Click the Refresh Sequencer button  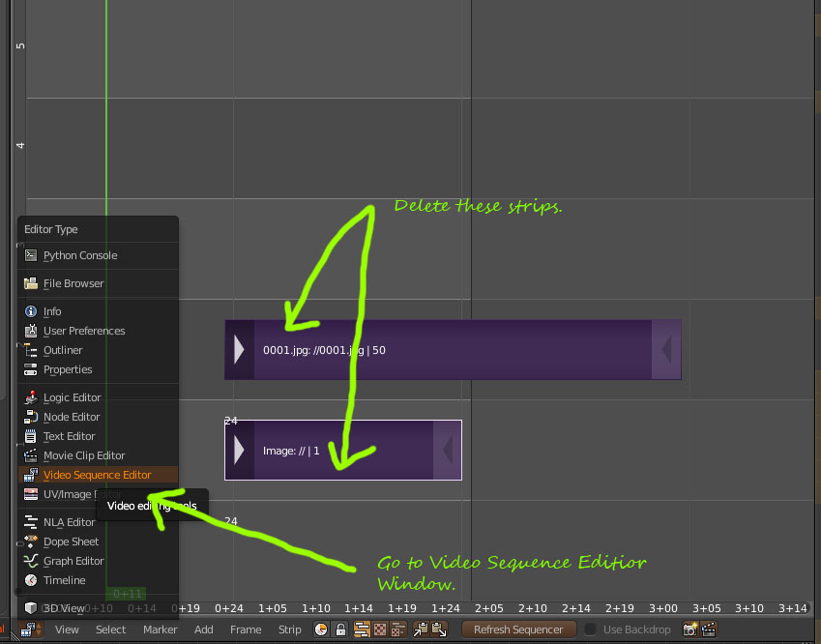pyautogui.click(x=519, y=629)
